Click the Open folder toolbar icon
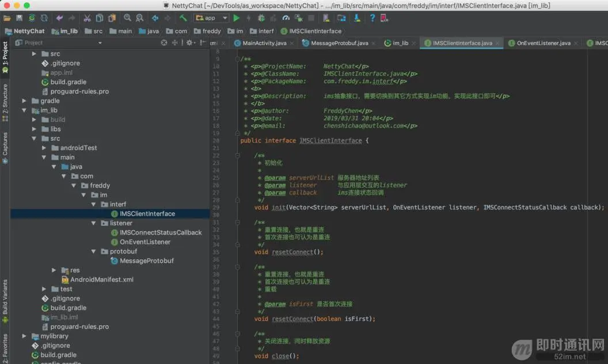Viewport: 608px width, 364px height. coord(7,18)
